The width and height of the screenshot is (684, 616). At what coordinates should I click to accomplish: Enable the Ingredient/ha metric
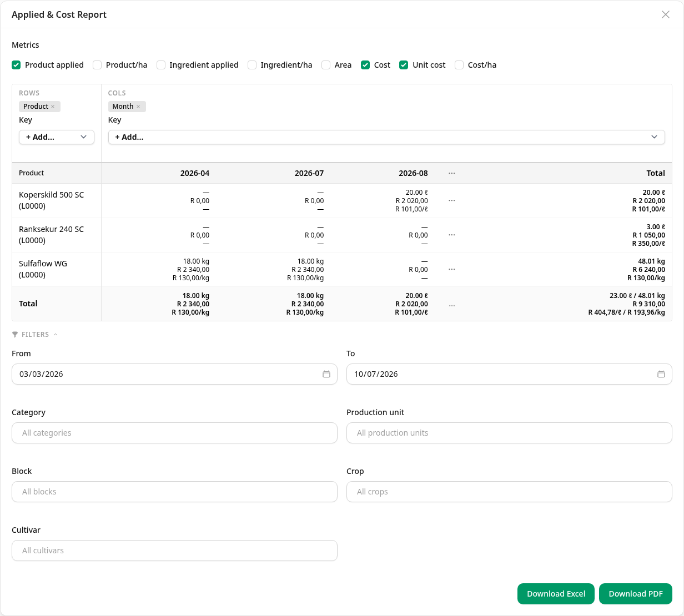pos(252,65)
